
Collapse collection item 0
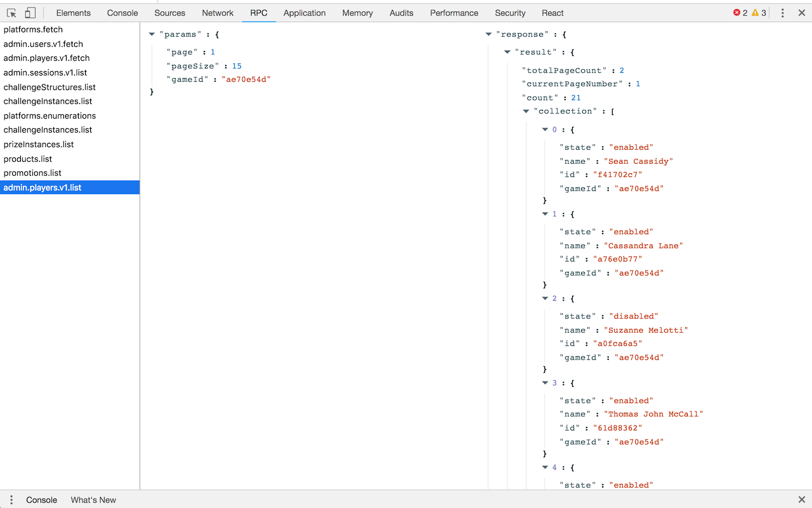coord(545,130)
